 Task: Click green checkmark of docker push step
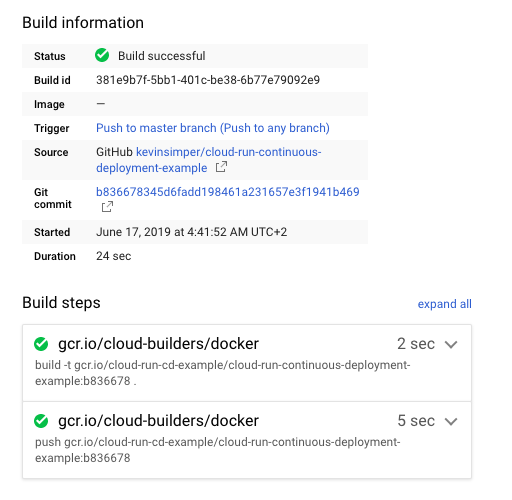point(41,421)
